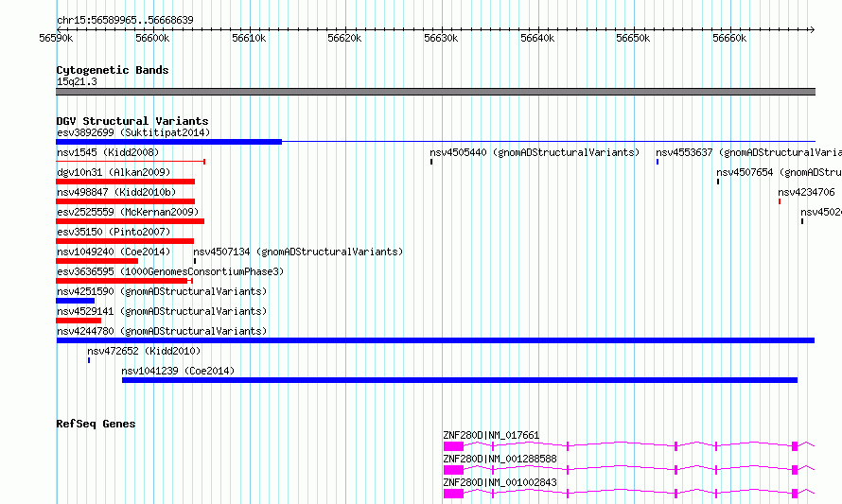
Task: Click the nsv1545 (Kidd2008) label
Action: point(108,152)
